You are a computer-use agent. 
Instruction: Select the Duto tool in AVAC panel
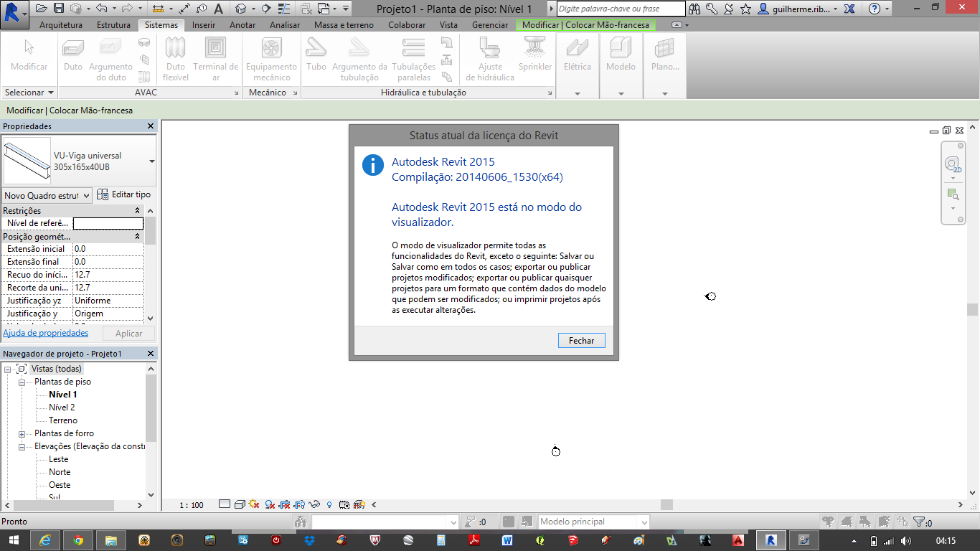73,55
